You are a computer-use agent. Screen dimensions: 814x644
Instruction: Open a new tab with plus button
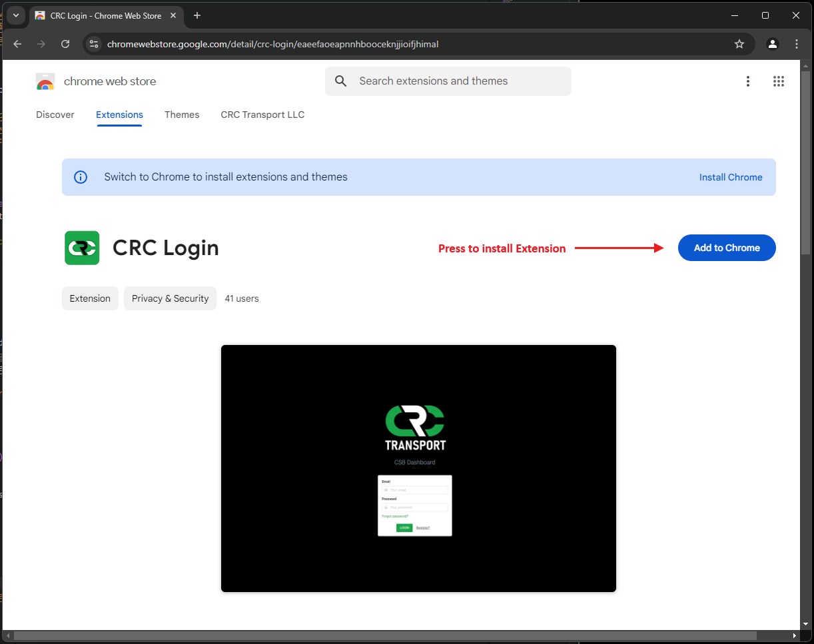(x=197, y=15)
